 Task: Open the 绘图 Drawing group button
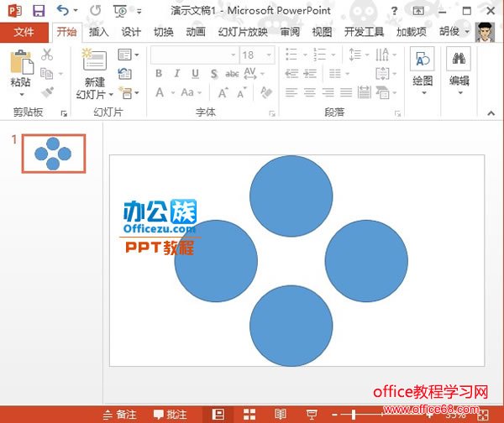(423, 71)
